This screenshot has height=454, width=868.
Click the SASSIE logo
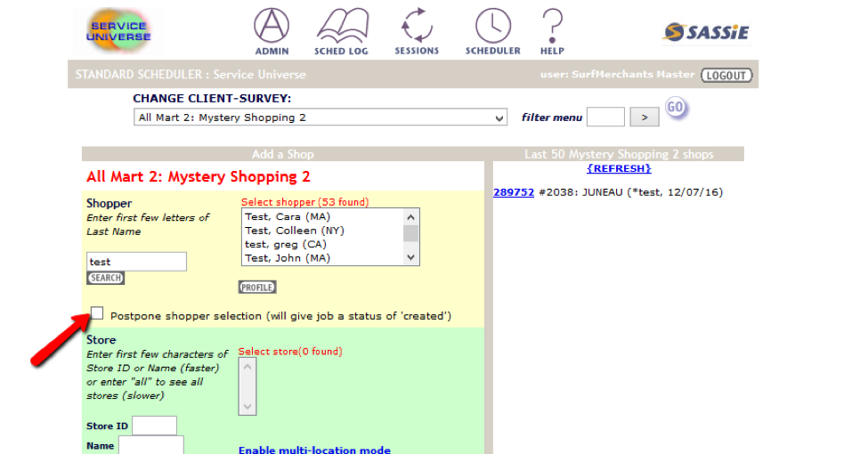pyautogui.click(x=707, y=32)
